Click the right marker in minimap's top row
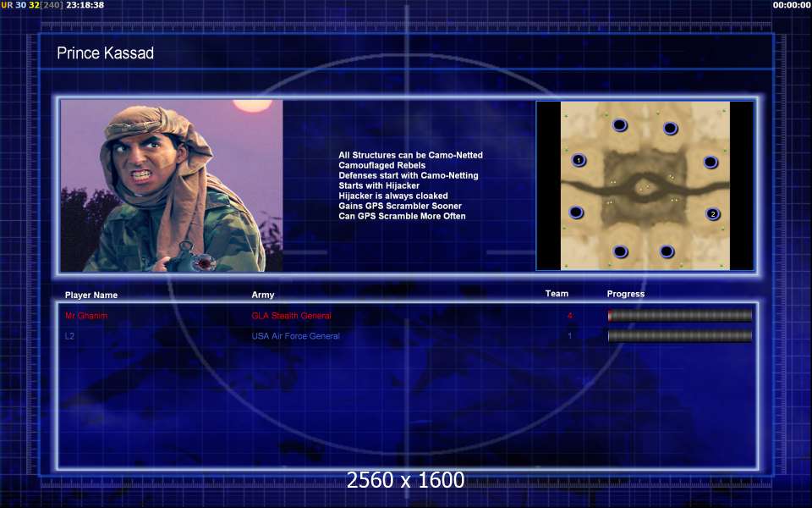812x508 pixels. pyautogui.click(x=670, y=129)
